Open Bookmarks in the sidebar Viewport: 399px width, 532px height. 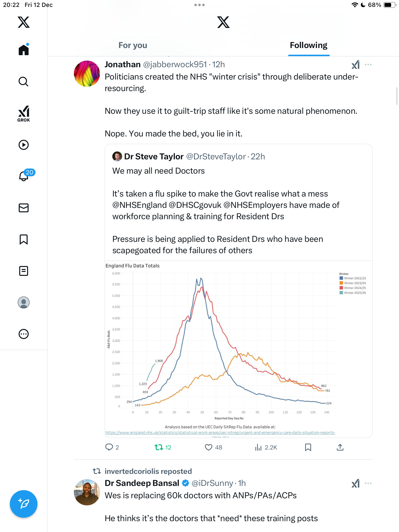click(24, 239)
